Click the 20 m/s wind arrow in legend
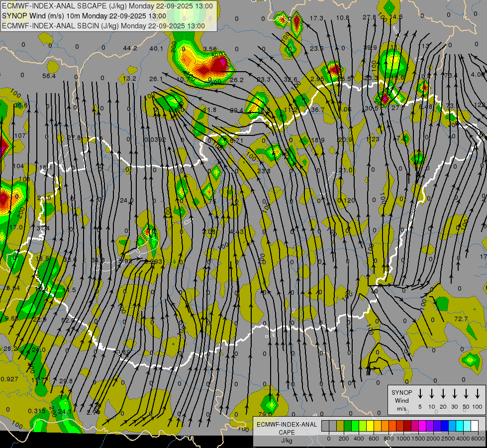 pyautogui.click(x=443, y=394)
